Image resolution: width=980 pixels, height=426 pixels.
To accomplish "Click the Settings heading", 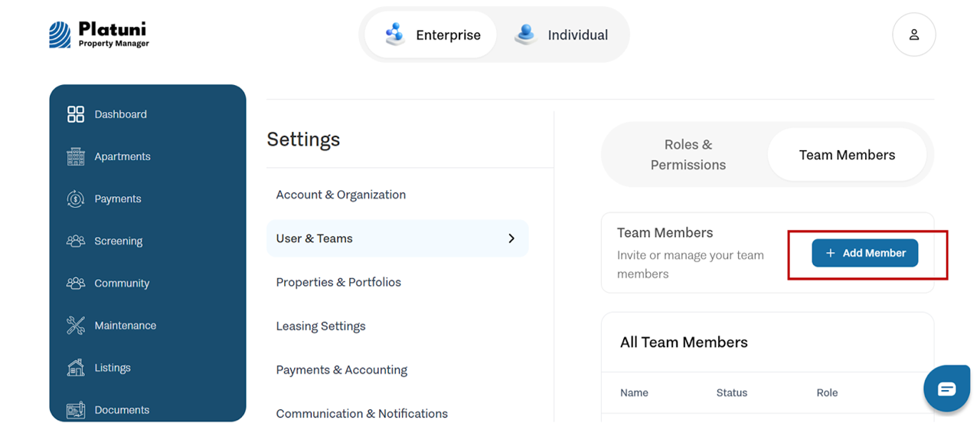I will 303,139.
